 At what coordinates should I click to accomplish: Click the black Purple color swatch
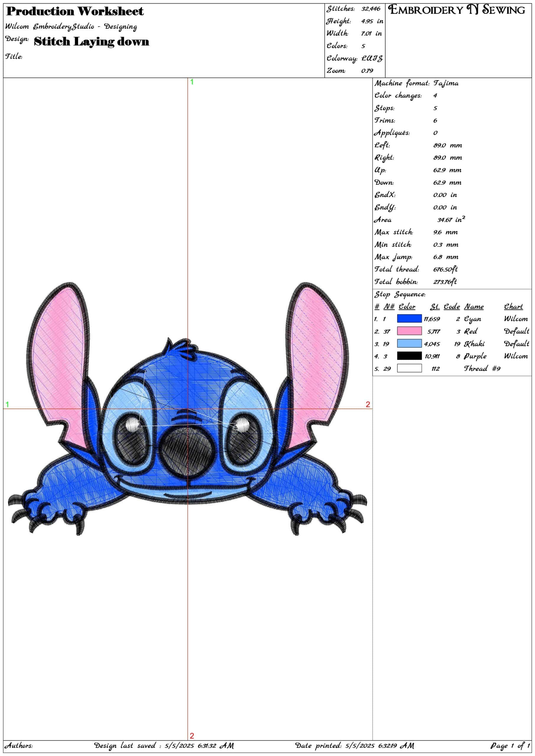(409, 356)
